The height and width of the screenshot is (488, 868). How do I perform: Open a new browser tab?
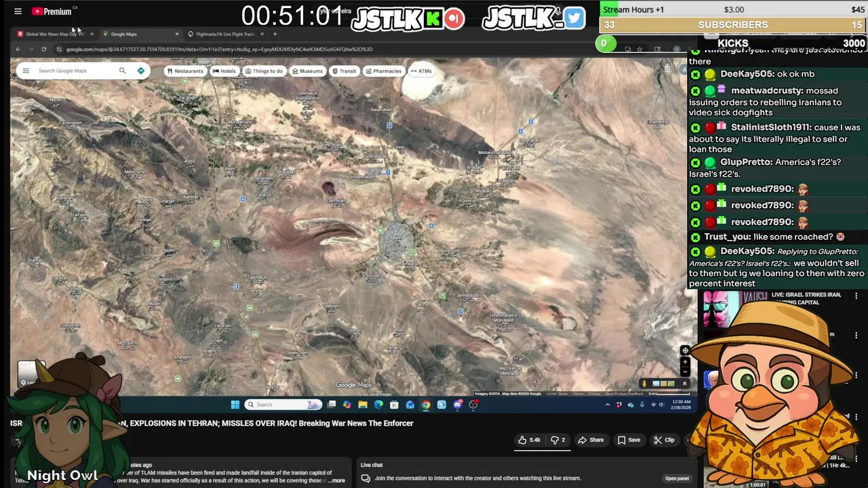coord(275,34)
